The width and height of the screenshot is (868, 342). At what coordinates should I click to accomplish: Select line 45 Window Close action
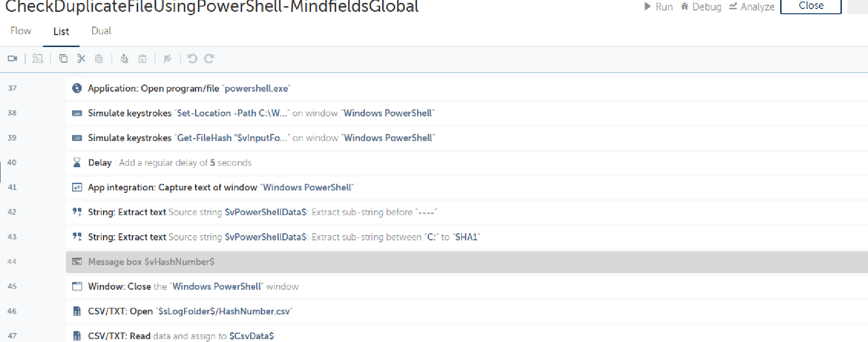coord(467,286)
